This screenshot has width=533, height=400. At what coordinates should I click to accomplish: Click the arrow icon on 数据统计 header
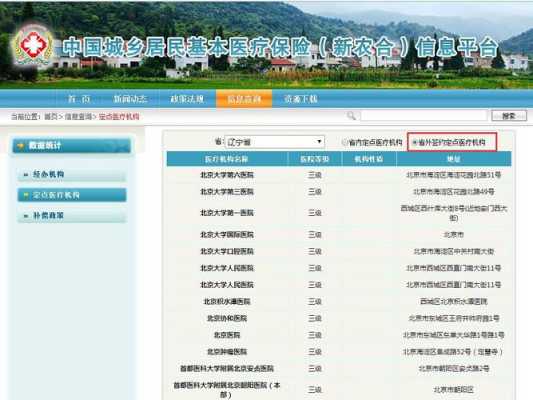click(x=21, y=145)
